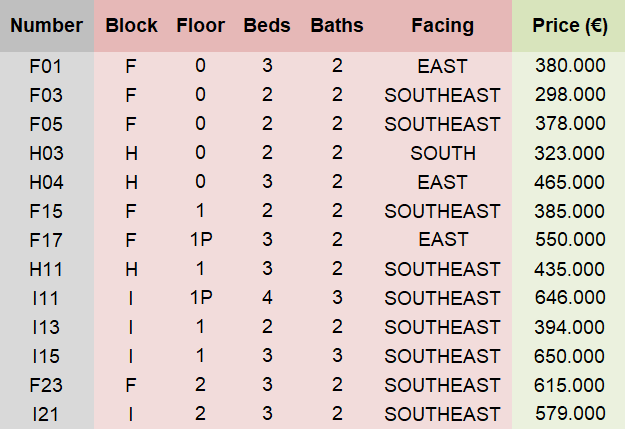625x429 pixels.
Task: Select the 550.000 price cell
Action: 570,240
